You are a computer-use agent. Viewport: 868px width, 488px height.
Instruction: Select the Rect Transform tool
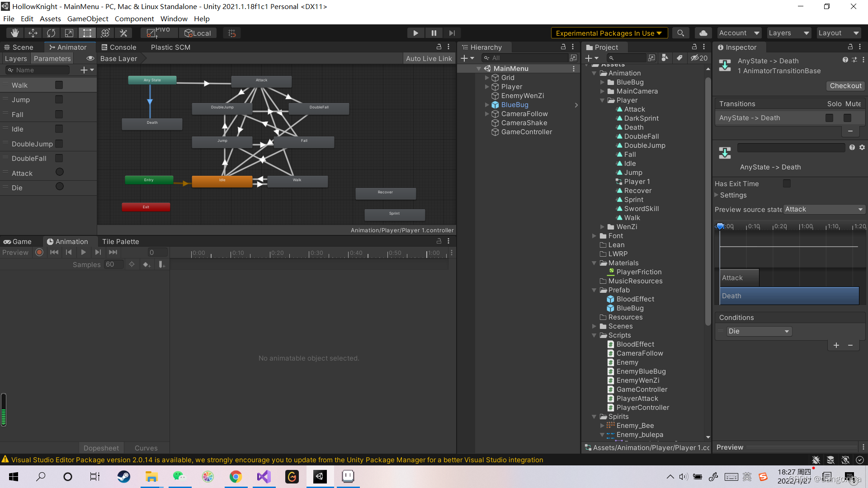tap(87, 33)
